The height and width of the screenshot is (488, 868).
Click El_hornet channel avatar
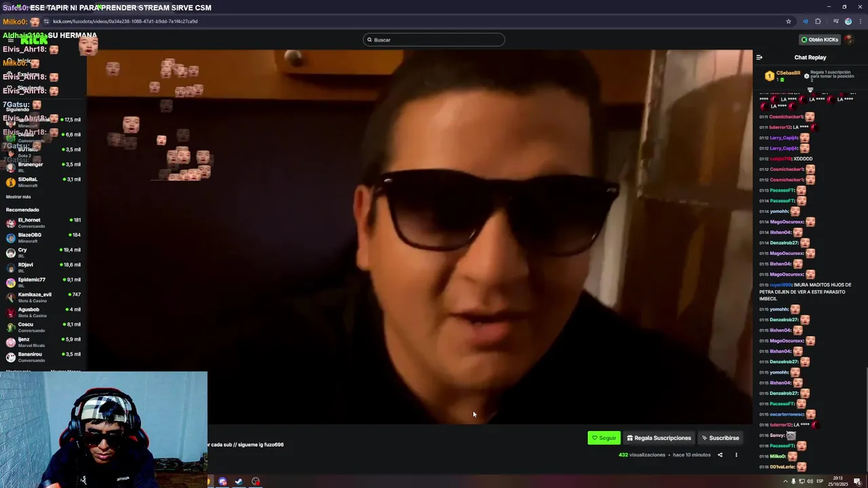[11, 223]
